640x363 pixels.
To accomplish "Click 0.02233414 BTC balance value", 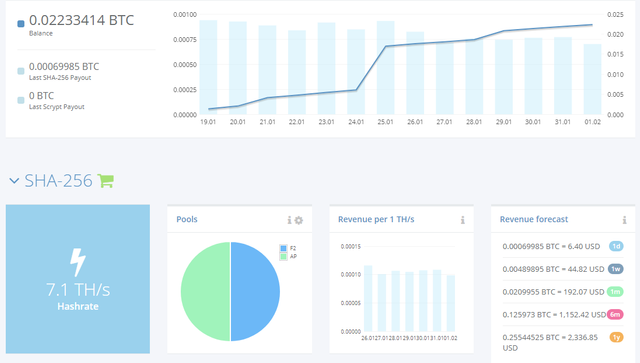I will pos(82,20).
